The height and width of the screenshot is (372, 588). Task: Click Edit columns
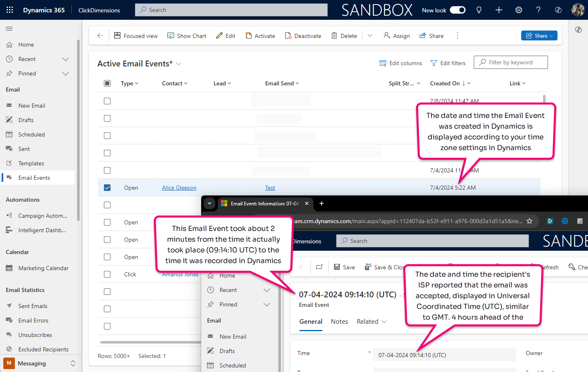(x=401, y=63)
